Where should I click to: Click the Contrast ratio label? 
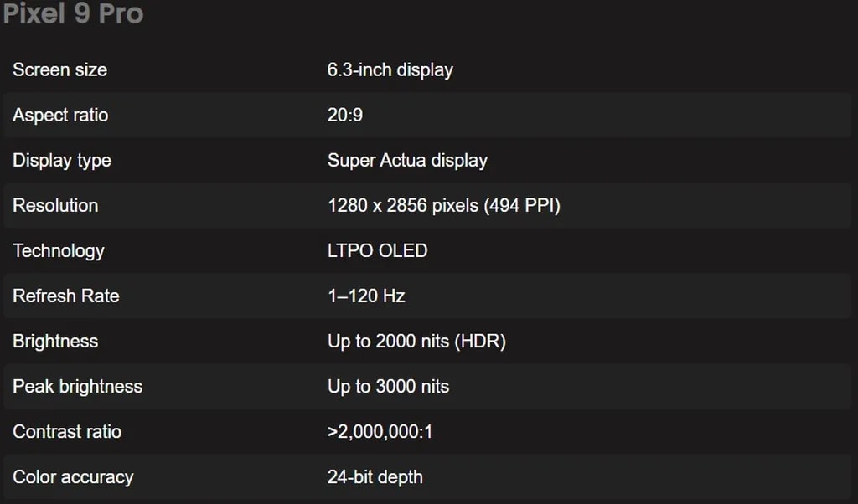67,432
